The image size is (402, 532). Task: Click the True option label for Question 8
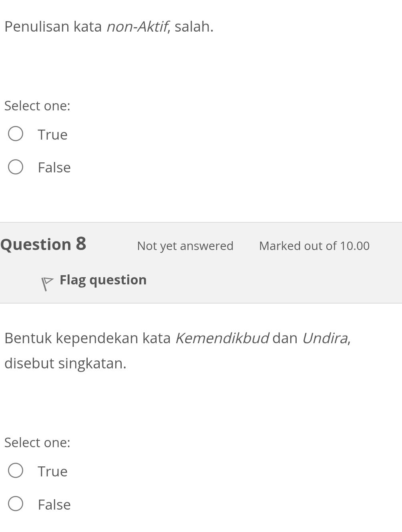pos(52,470)
